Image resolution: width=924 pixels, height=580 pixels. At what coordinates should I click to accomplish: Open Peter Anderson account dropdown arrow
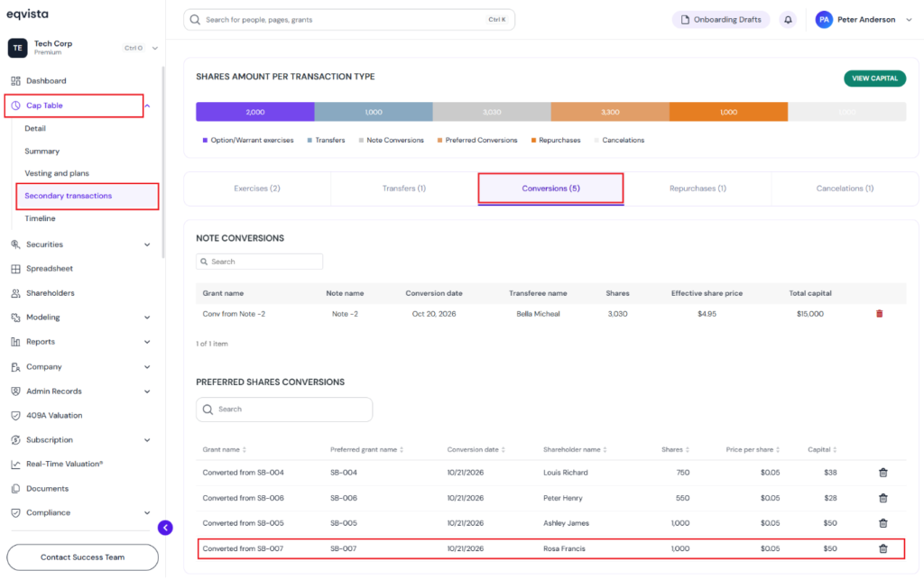coord(909,20)
